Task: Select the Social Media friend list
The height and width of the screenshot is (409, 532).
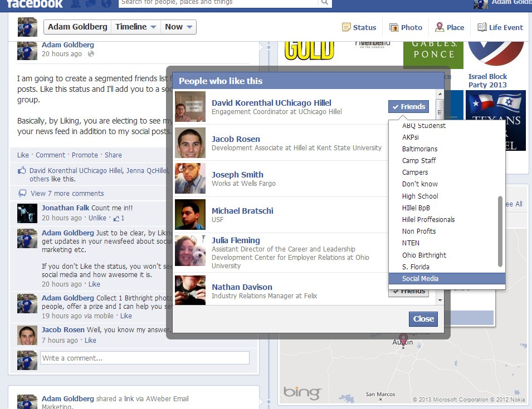Action: point(447,279)
